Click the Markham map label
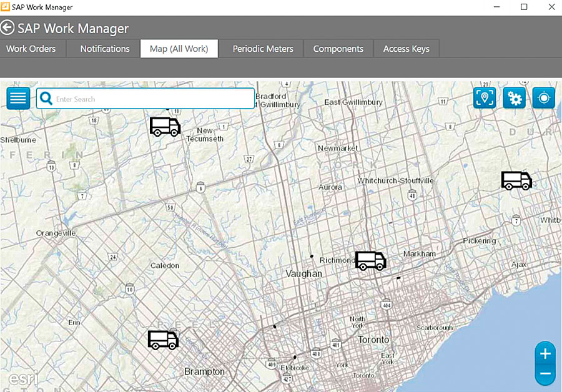Viewport: 562px width, 392px height. click(x=420, y=253)
